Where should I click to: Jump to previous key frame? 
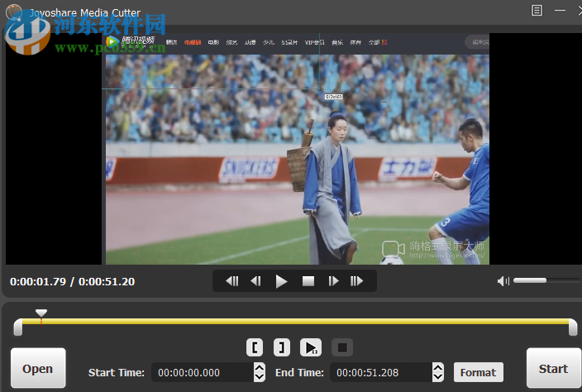click(232, 281)
